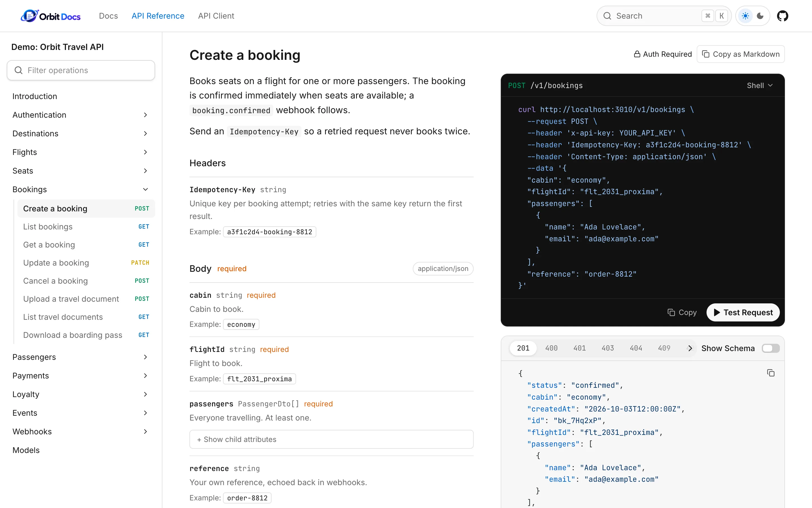The height and width of the screenshot is (508, 812).
Task: Expand the Webhooks sidebar section
Action: click(81, 432)
